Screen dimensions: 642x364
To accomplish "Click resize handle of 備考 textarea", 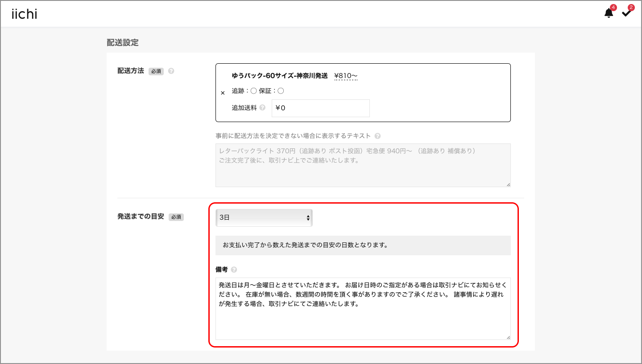I will (x=508, y=337).
